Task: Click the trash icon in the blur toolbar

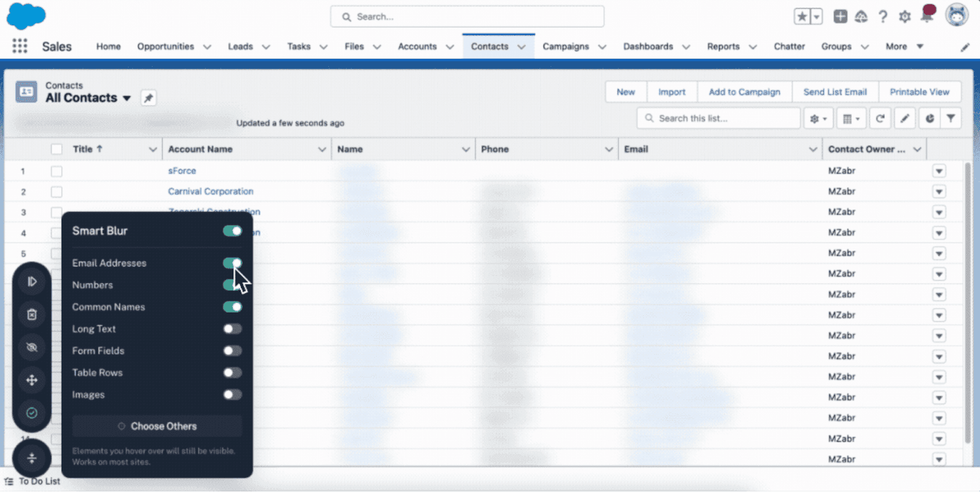Action: tap(32, 314)
